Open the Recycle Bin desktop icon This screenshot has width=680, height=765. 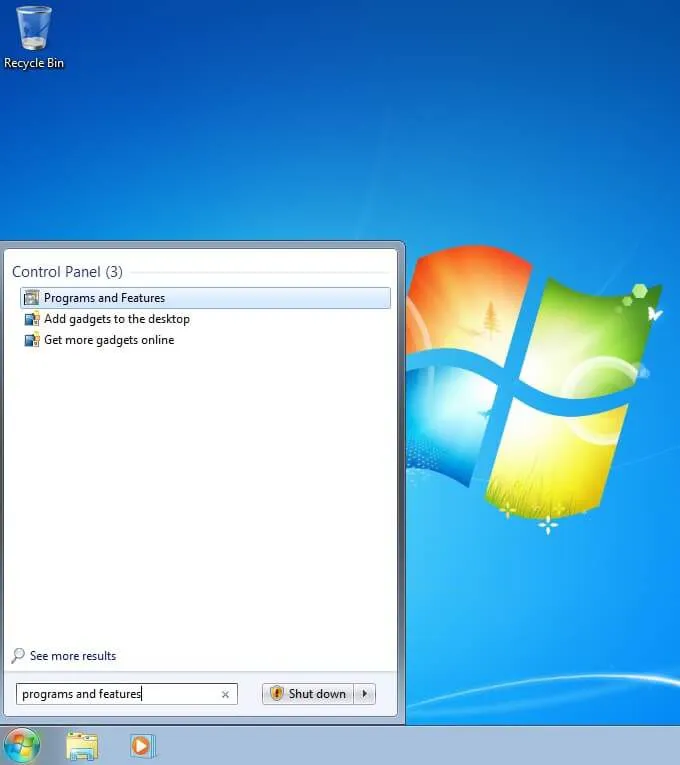[34, 37]
